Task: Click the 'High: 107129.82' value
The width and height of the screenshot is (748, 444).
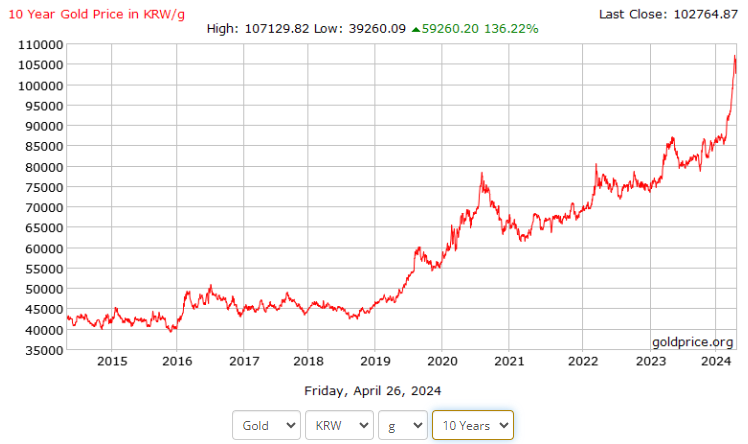Action: (x=258, y=29)
